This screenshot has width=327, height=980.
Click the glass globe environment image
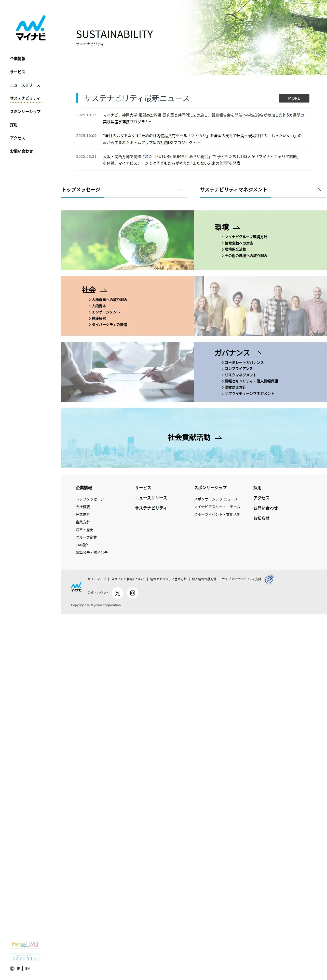(128, 240)
